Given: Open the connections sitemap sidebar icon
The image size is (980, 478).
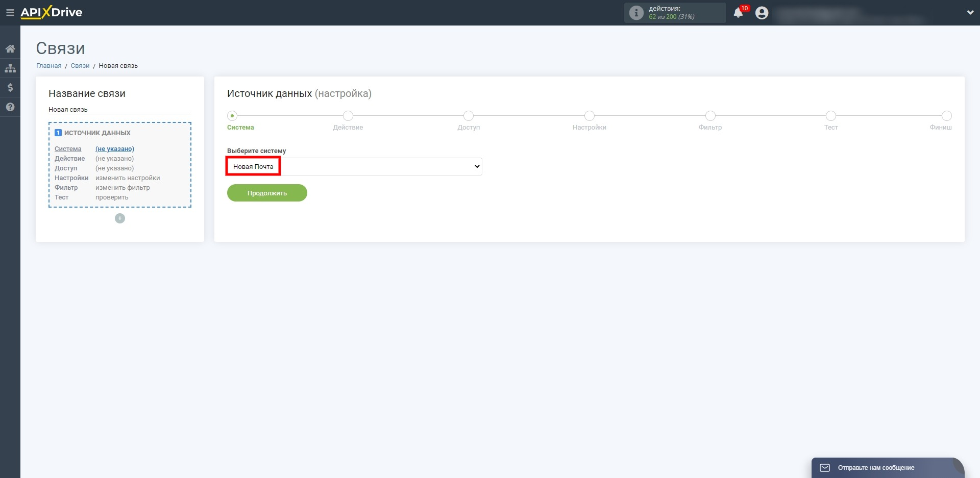Looking at the screenshot, I should (x=10, y=68).
